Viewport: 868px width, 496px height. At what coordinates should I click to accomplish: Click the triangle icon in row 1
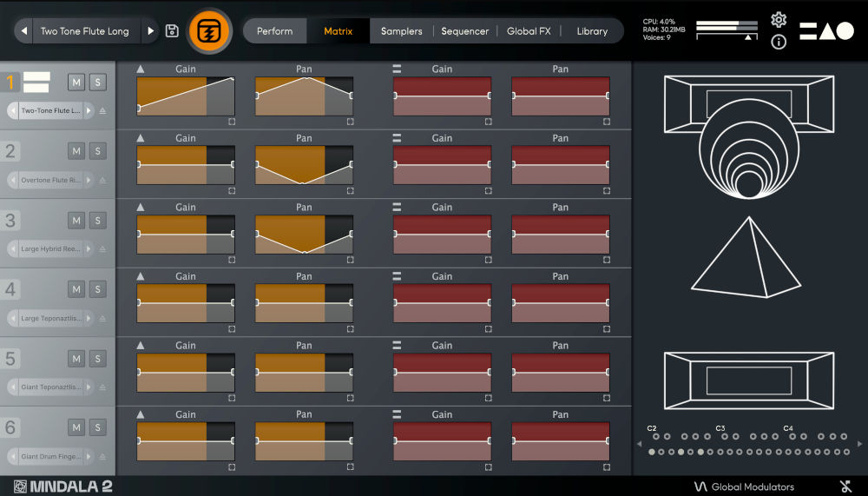tap(141, 69)
